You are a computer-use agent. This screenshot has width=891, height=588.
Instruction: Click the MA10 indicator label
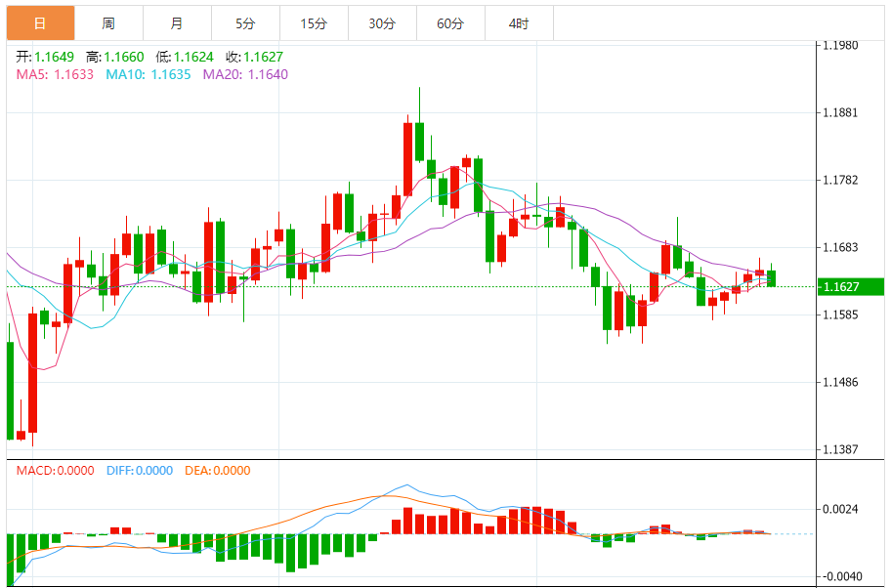tap(148, 73)
